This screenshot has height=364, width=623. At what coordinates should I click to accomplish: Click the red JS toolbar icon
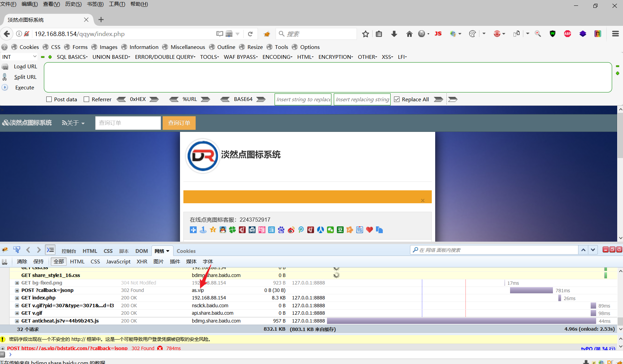(438, 34)
